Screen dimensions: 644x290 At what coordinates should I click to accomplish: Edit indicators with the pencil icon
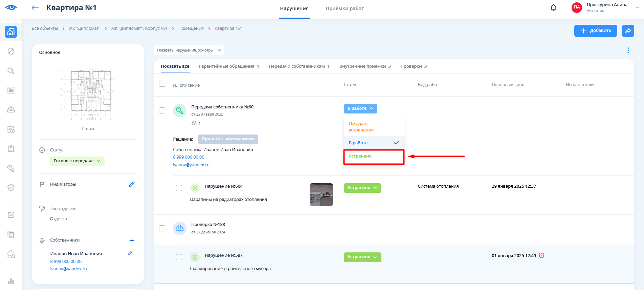(132, 184)
